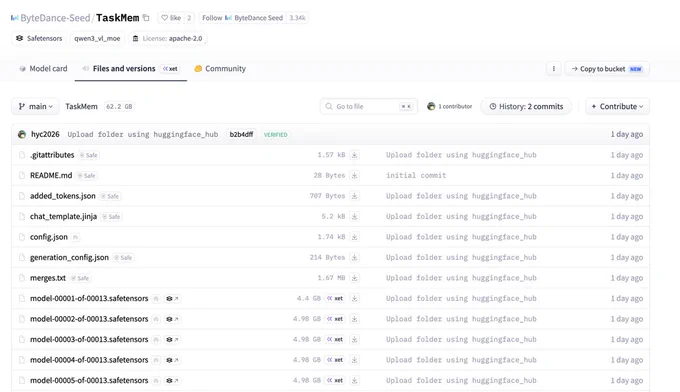This screenshot has width=680, height=392.
Task: Click the scan status icon beside config.json
Action: click(x=75, y=237)
